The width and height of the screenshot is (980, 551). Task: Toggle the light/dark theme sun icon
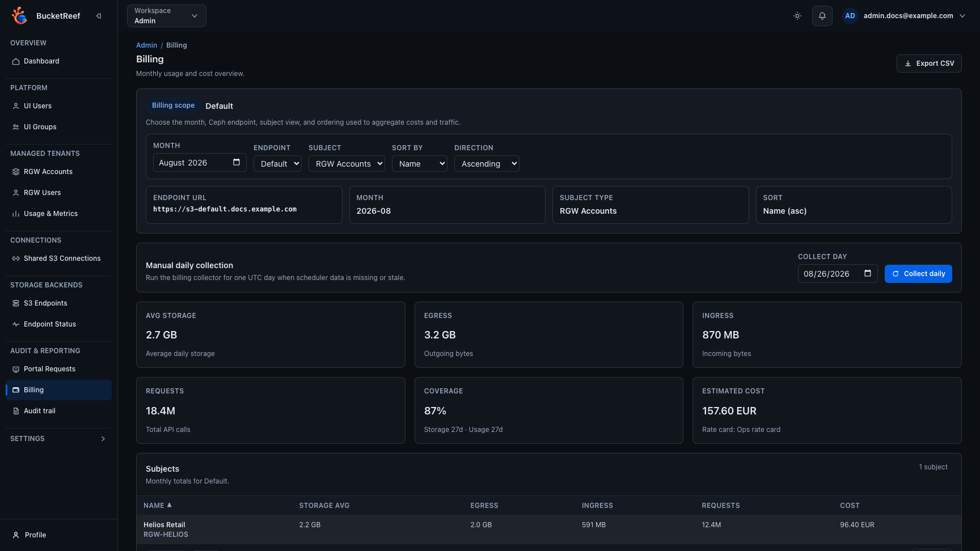(x=797, y=16)
